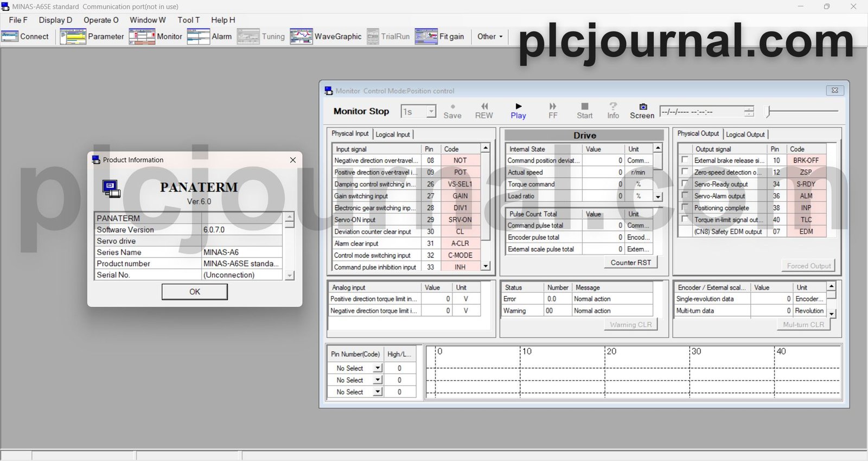
Task: Open the Window menu
Action: click(x=148, y=20)
